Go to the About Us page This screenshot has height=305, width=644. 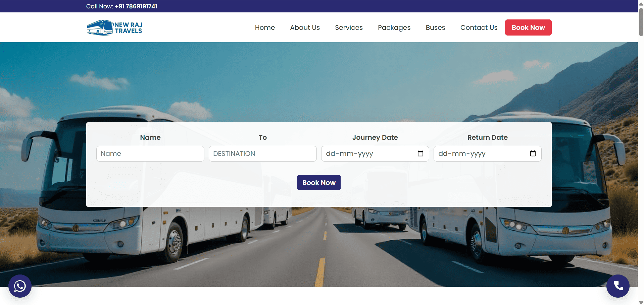tap(305, 27)
